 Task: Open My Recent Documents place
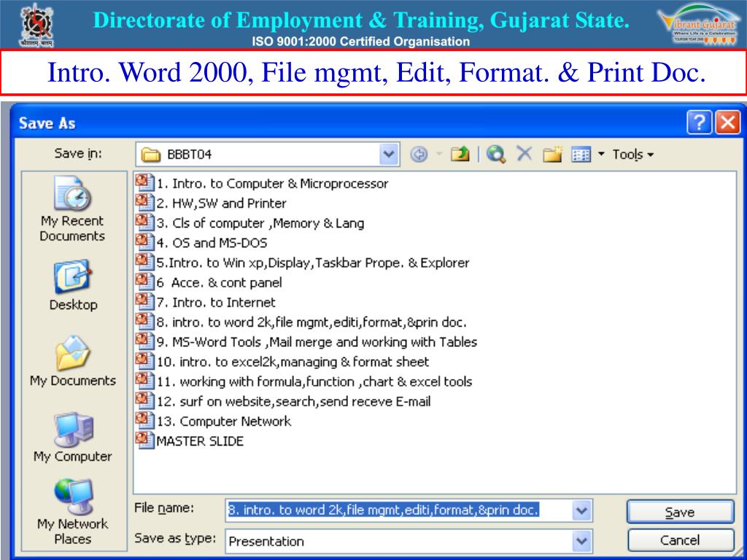coord(72,209)
